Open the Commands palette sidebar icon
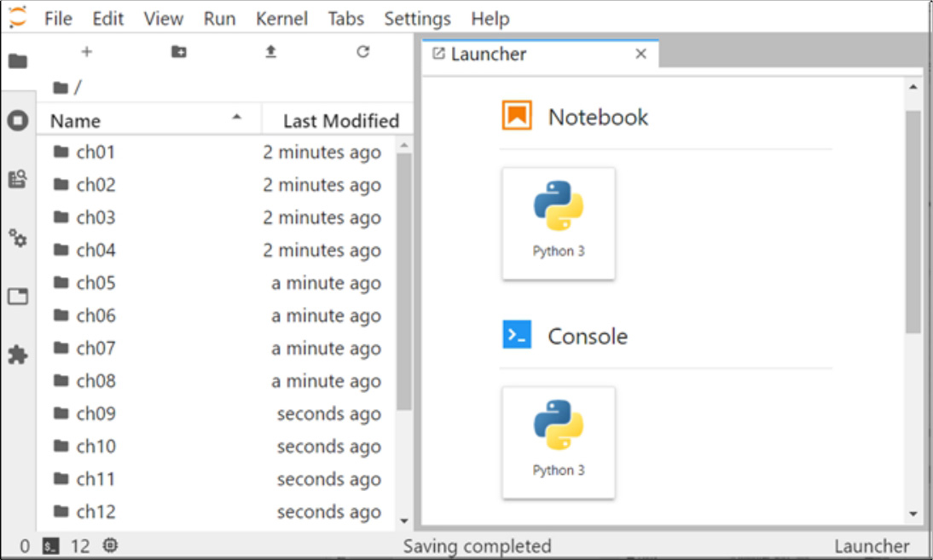The image size is (933, 560). (x=18, y=179)
